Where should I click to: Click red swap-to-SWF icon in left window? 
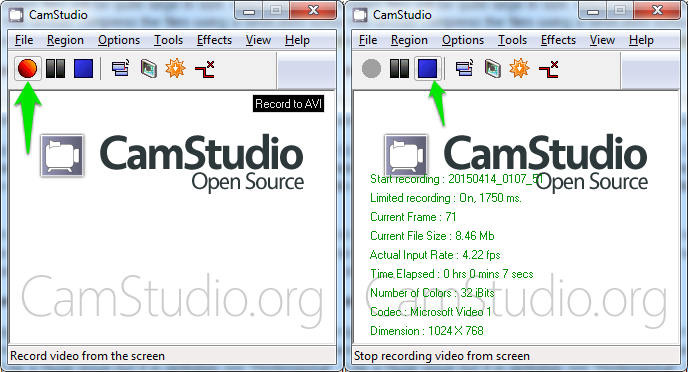pos(204,69)
